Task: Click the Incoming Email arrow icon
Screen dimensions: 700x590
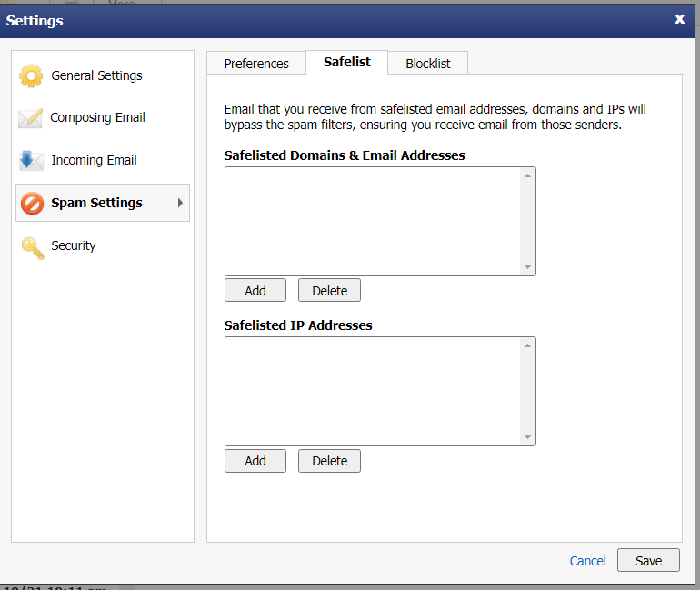Action: [31, 161]
